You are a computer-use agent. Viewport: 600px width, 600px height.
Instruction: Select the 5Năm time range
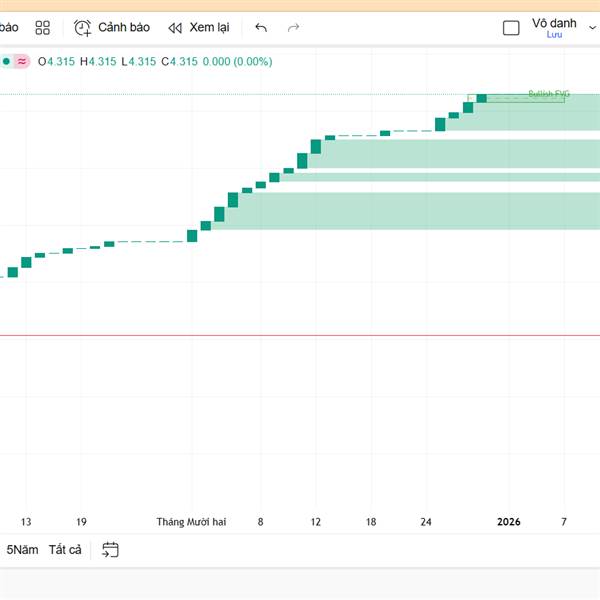[23, 549]
